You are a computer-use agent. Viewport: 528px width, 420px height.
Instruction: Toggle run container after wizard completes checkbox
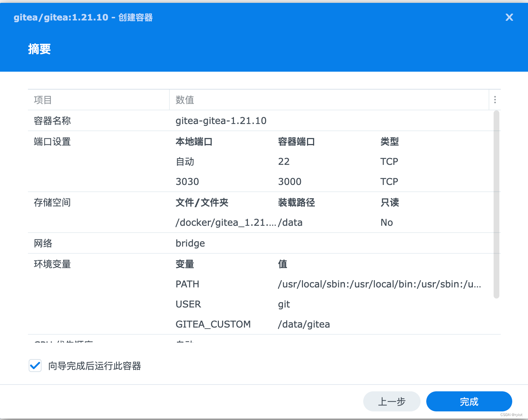click(35, 366)
